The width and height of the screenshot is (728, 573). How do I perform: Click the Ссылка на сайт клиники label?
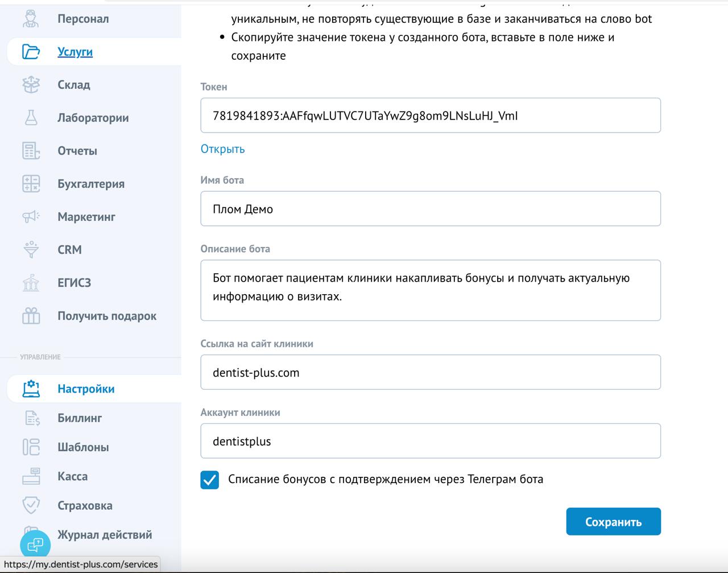tap(257, 344)
